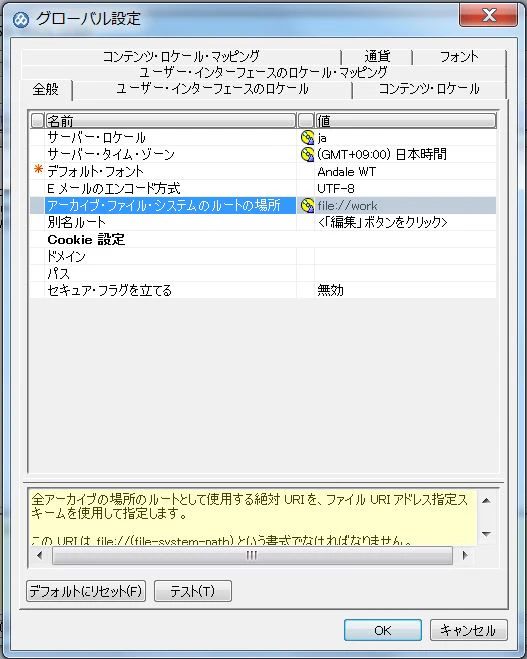
Task: Open the コンテンツ・ロケール tab
Action: (x=429, y=89)
